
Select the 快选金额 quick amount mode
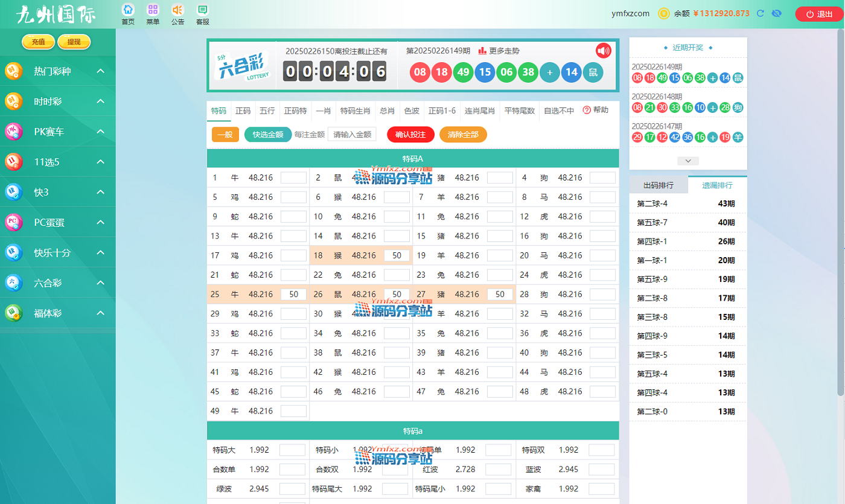(x=268, y=135)
